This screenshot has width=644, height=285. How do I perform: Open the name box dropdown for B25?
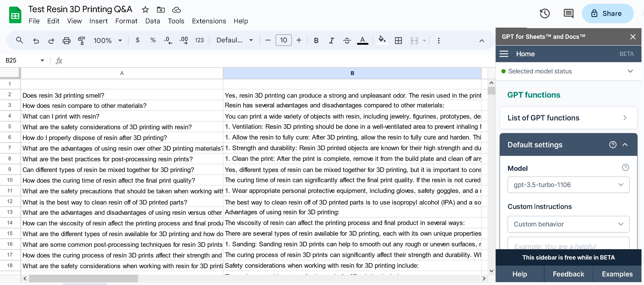42,60
